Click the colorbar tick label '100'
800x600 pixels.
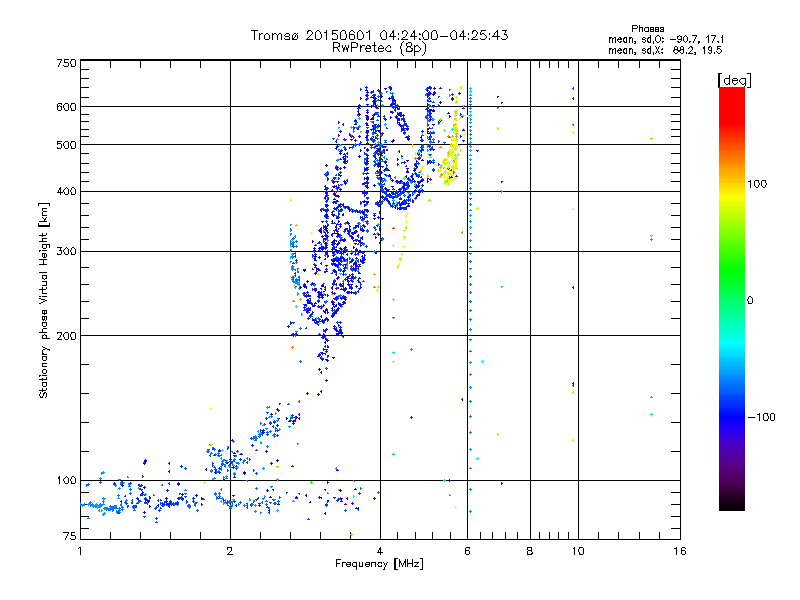[757, 184]
